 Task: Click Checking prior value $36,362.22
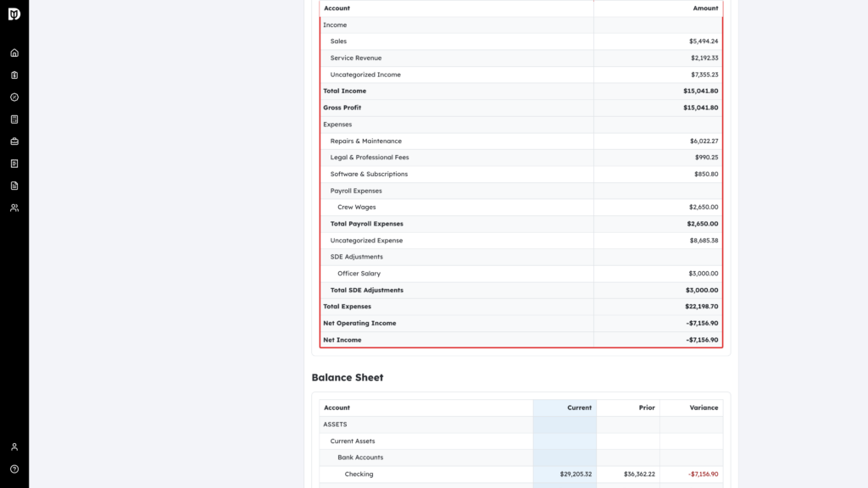pos(639,474)
